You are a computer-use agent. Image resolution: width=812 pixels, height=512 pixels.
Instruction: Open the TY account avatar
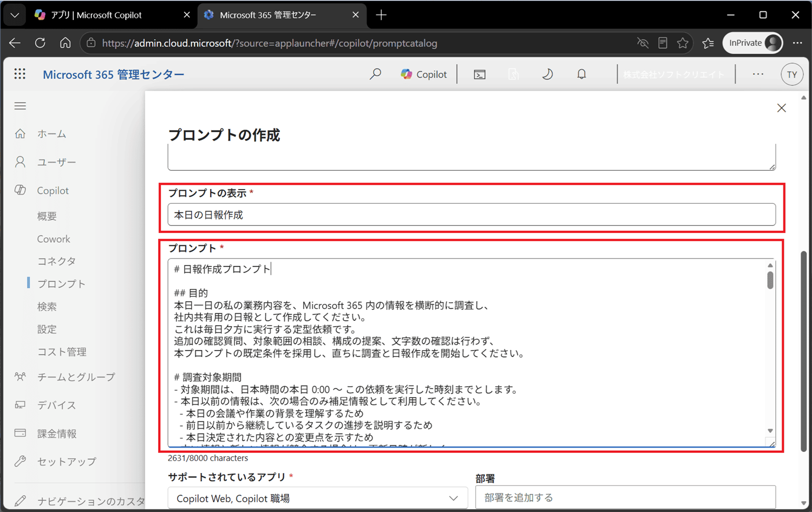792,74
